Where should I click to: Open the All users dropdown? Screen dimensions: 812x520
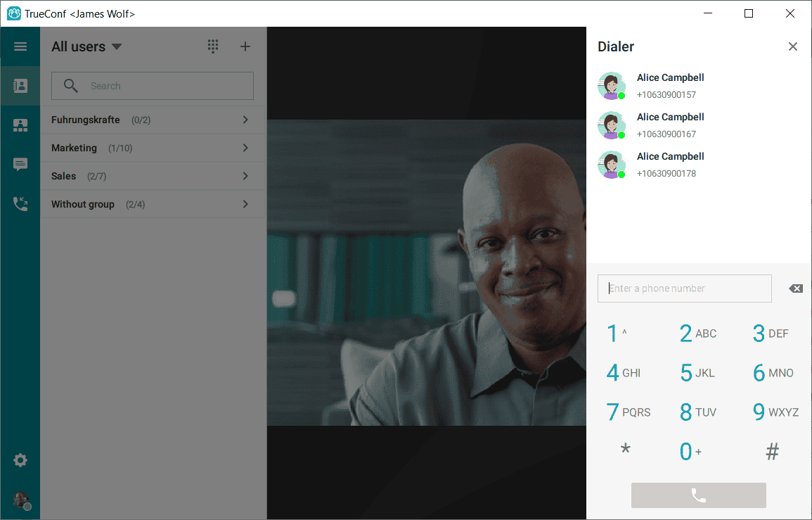pyautogui.click(x=86, y=46)
